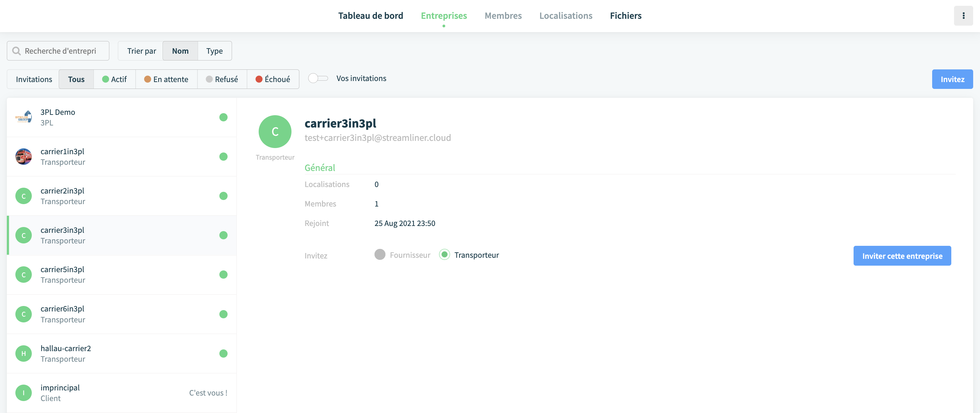Click carrier6in3pl green status dot
This screenshot has height=413, width=980.
pyautogui.click(x=223, y=314)
